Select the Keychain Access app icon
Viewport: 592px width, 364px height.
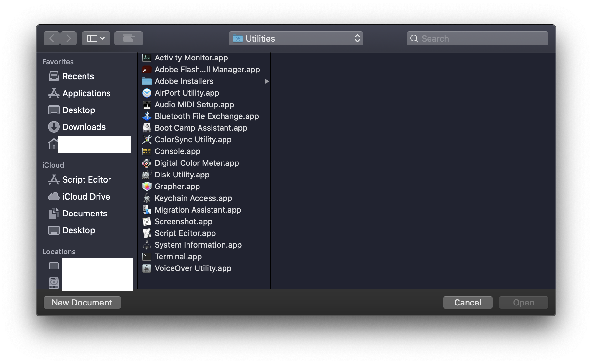coord(147,198)
